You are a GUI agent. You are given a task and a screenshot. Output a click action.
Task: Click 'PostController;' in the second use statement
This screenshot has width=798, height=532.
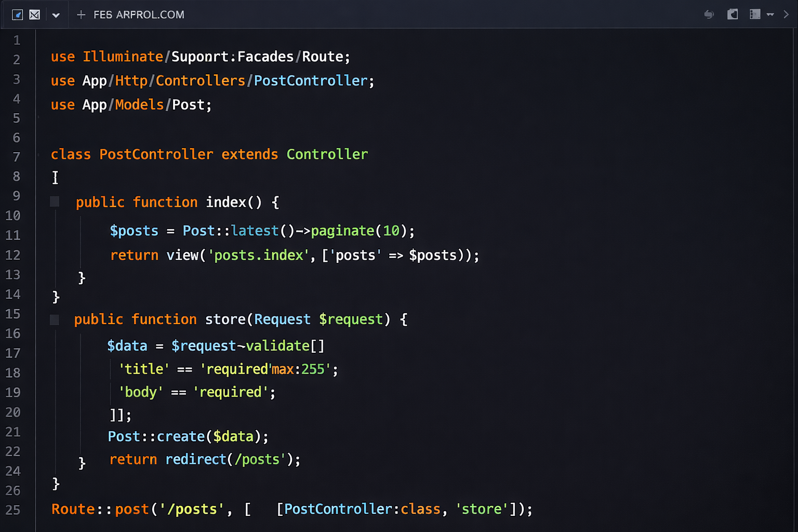tap(314, 81)
